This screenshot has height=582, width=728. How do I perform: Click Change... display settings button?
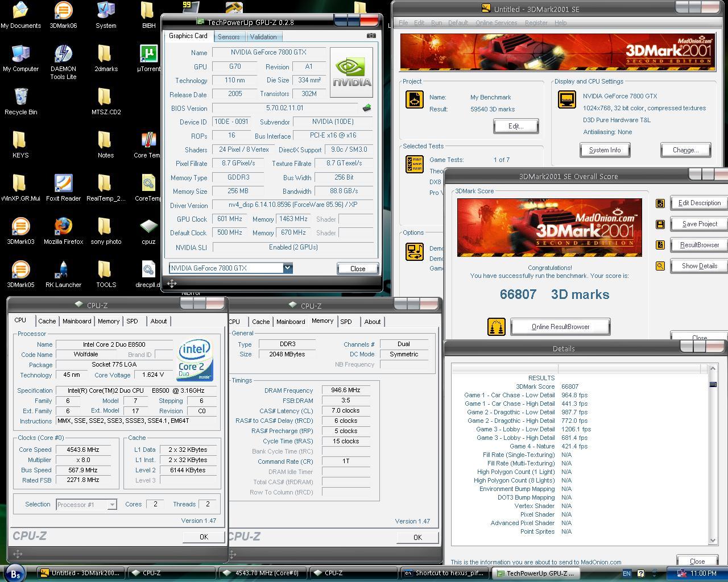click(x=686, y=150)
